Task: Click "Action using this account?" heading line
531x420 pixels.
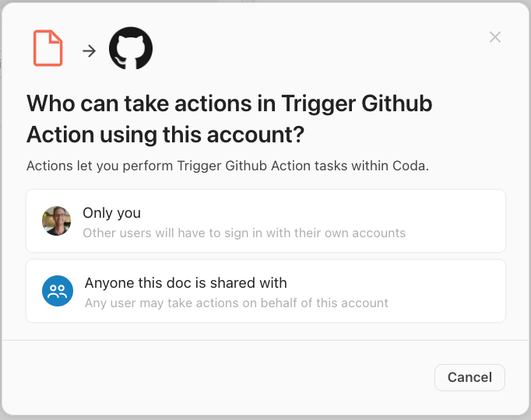Action: [x=165, y=135]
